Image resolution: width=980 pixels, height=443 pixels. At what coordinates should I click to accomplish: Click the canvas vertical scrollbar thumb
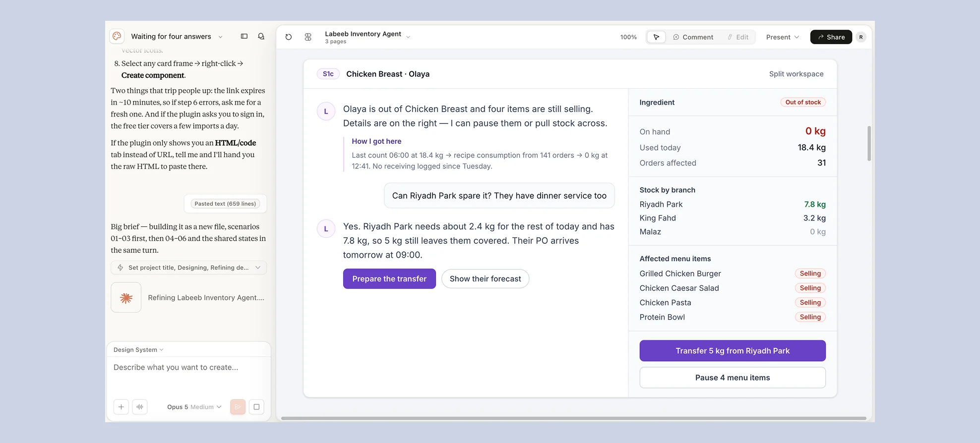click(869, 143)
